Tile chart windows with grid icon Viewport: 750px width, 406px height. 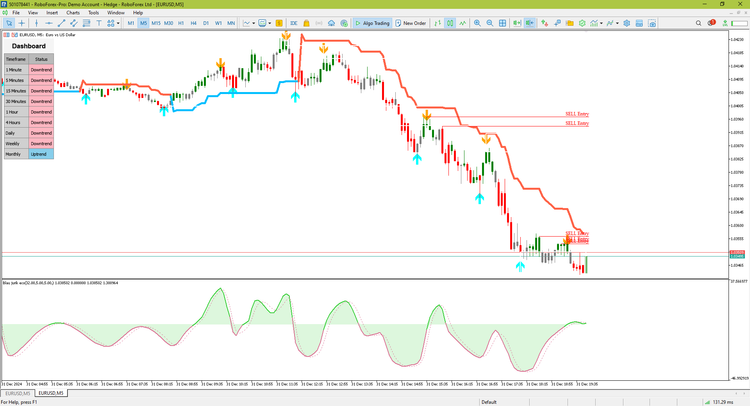click(504, 23)
